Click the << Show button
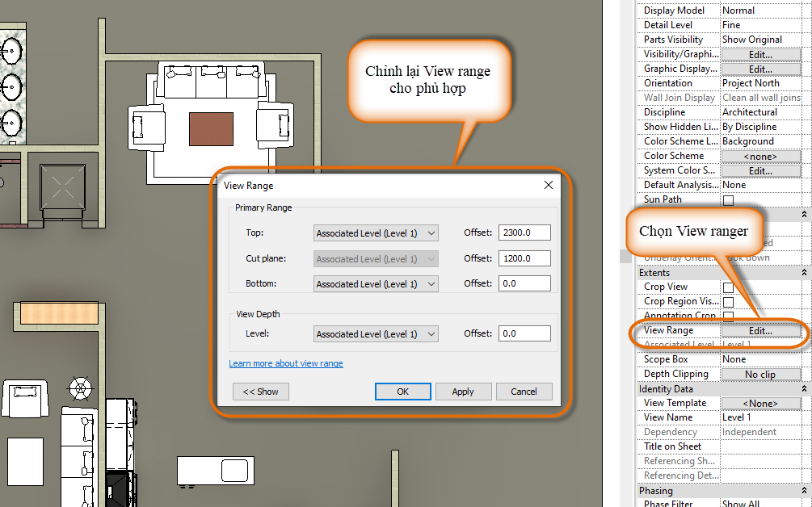The image size is (812, 507). [261, 392]
